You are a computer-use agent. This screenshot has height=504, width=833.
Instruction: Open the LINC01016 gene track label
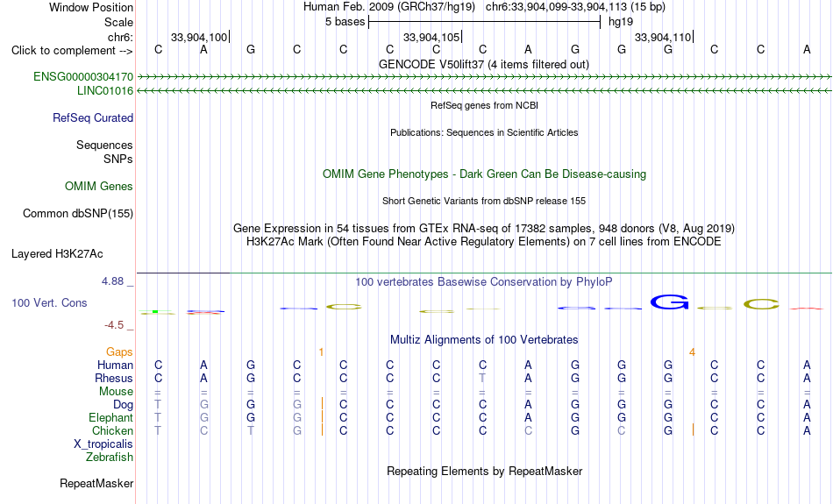[105, 91]
